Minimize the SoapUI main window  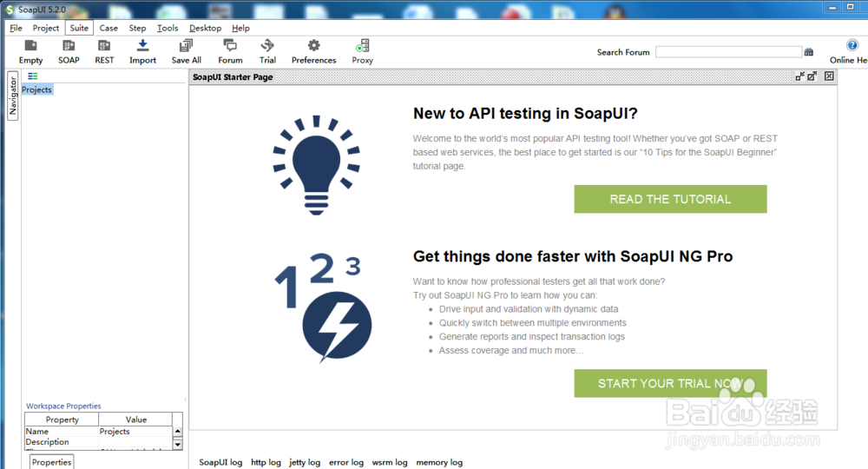pyautogui.click(x=832, y=7)
